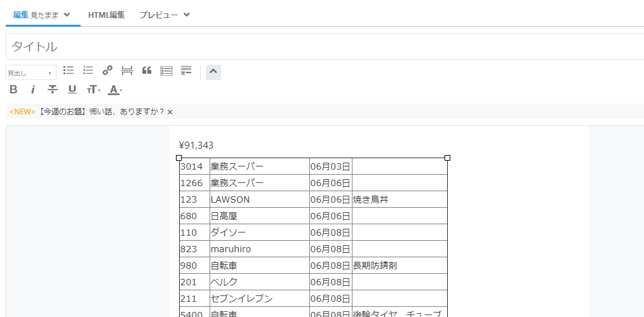Click the cell containing 201

[195, 282]
